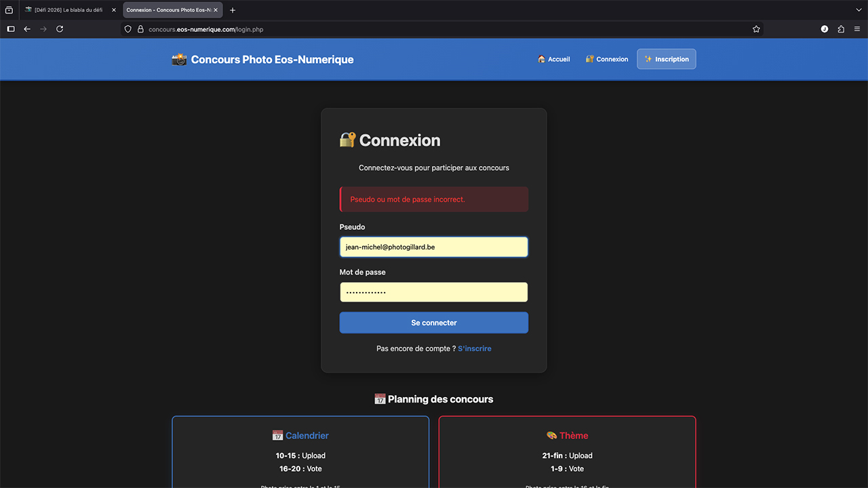Open the tab overview icon in title bar
Screen dimensions: 868x488
tap(9, 10)
